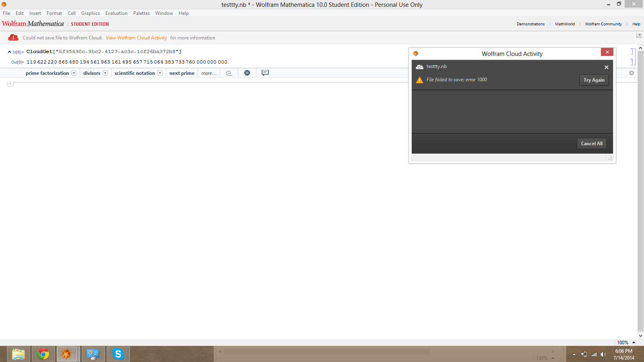Click the remote desktop taskbar icon
The width and height of the screenshot is (644, 362).
tap(93, 354)
